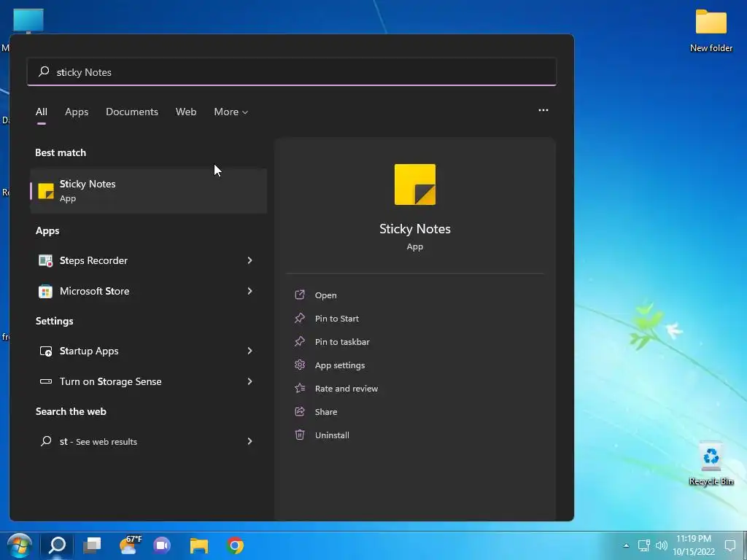The width and height of the screenshot is (747, 560).
Task: Show hidden tray icons arrow
Action: tap(626, 545)
